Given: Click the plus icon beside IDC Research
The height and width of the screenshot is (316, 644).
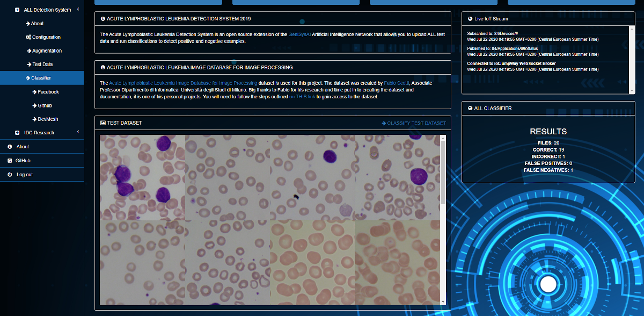Looking at the screenshot, I should pyautogui.click(x=17, y=133).
